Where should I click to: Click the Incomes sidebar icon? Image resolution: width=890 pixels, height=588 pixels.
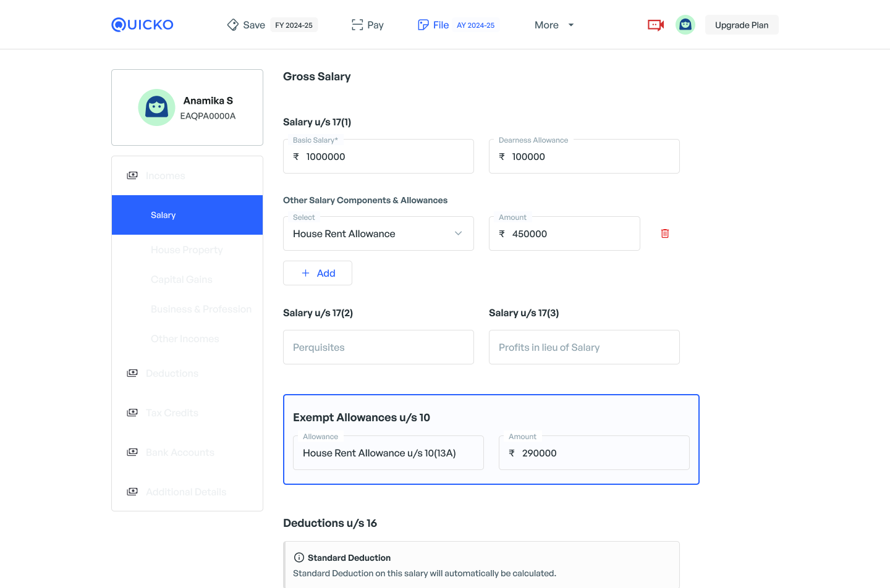click(132, 175)
